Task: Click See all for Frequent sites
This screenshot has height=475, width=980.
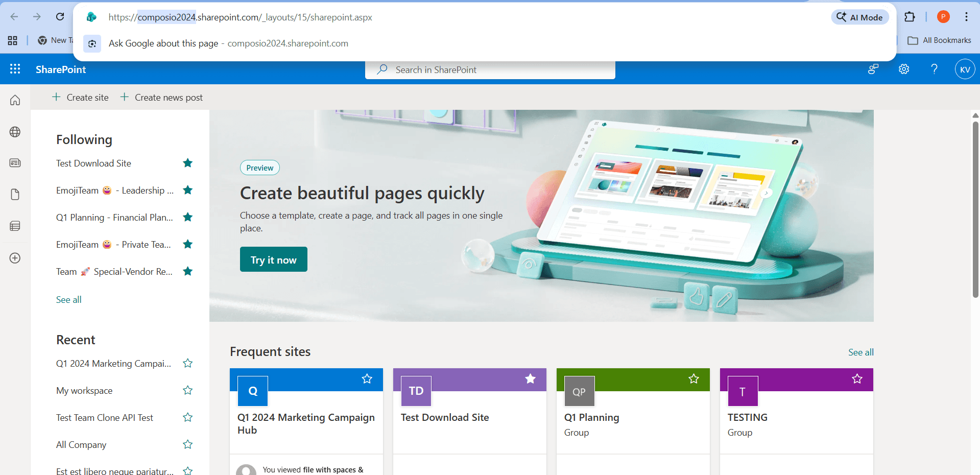Action: coord(861,352)
